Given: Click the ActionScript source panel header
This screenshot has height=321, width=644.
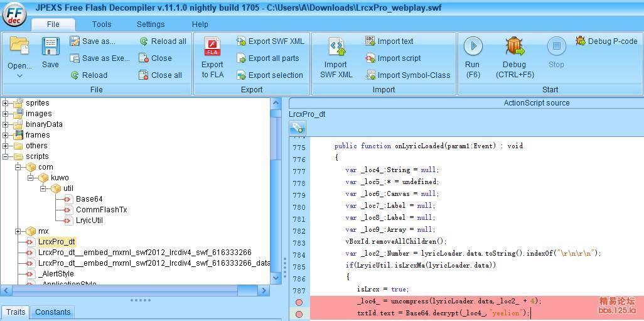Looking at the screenshot, I should pyautogui.click(x=537, y=103).
